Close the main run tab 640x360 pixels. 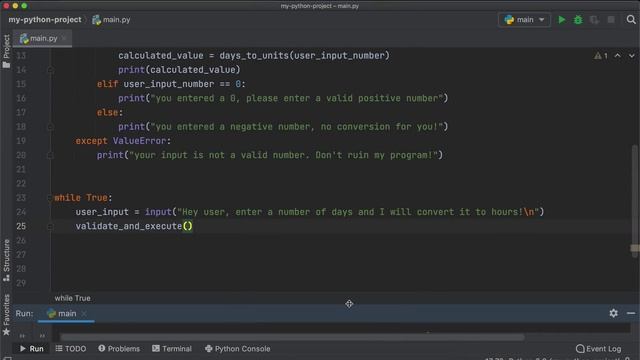(x=84, y=313)
